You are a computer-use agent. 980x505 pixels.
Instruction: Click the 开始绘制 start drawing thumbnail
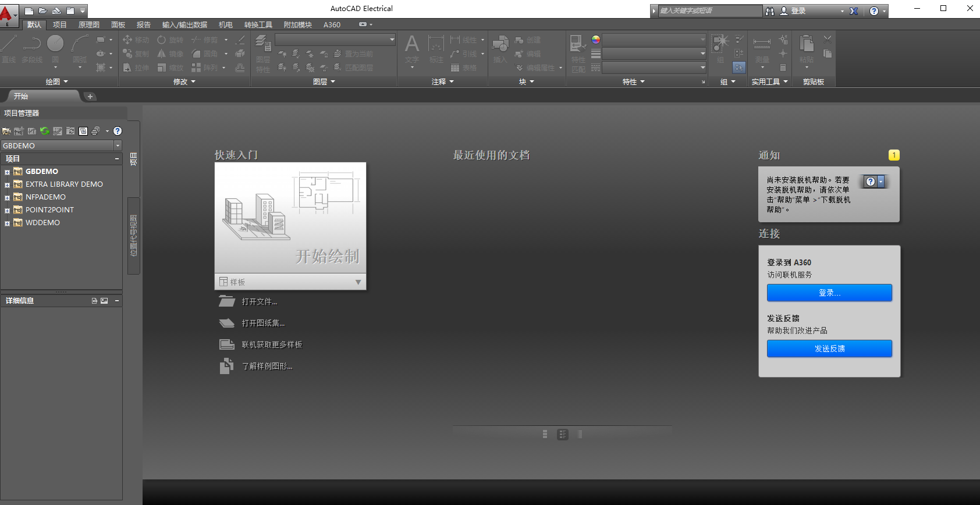coord(290,218)
